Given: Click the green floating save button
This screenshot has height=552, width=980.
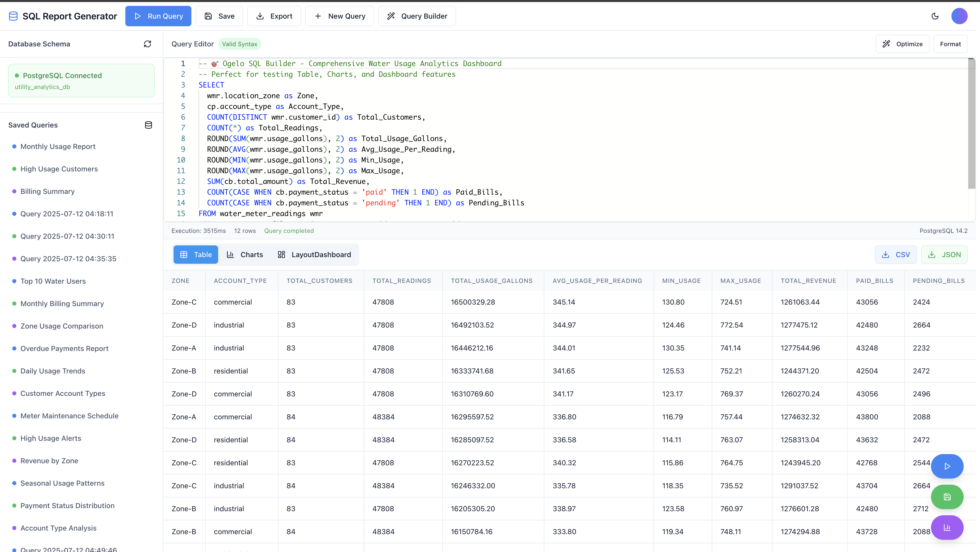Looking at the screenshot, I should (947, 497).
